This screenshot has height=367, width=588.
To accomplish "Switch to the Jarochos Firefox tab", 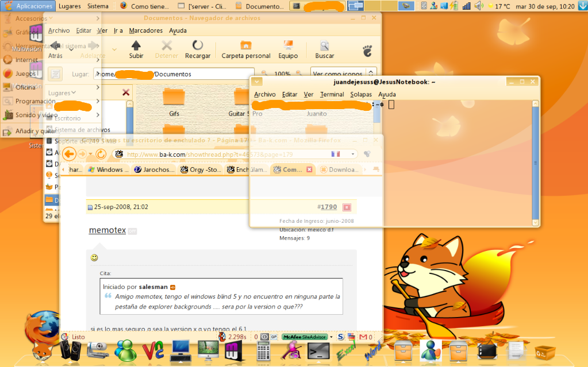I will pyautogui.click(x=154, y=169).
